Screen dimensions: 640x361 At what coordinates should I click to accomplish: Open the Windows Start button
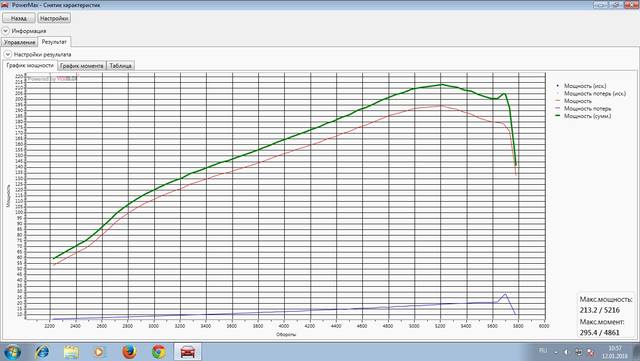pyautogui.click(x=12, y=352)
